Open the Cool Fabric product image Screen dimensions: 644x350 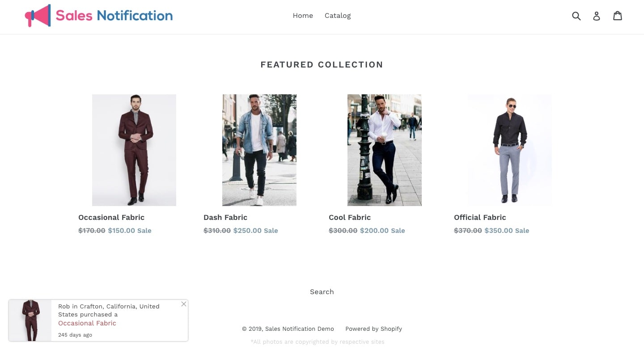(385, 150)
